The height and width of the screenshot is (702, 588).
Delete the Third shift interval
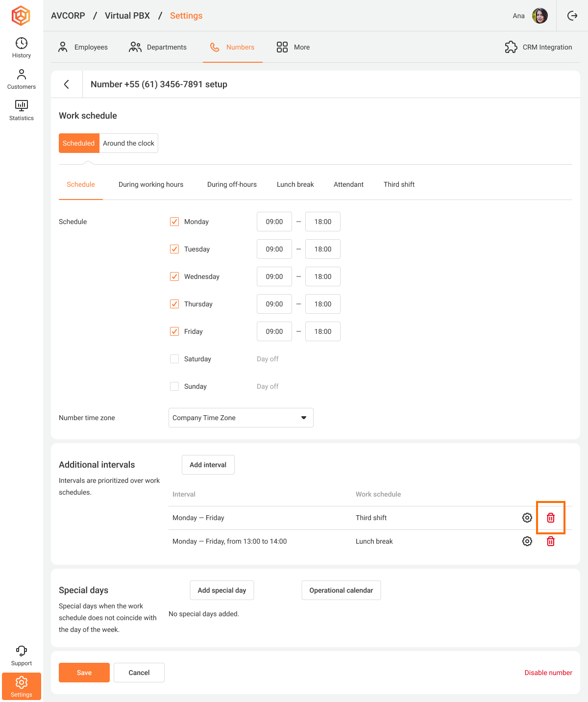551,518
